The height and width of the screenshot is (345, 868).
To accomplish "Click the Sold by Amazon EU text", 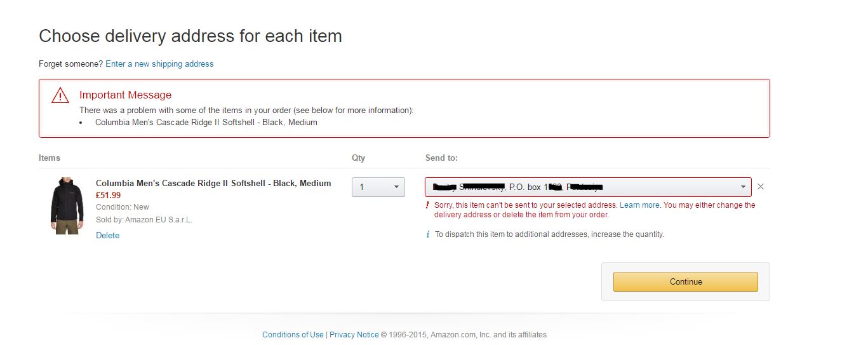I will (144, 220).
